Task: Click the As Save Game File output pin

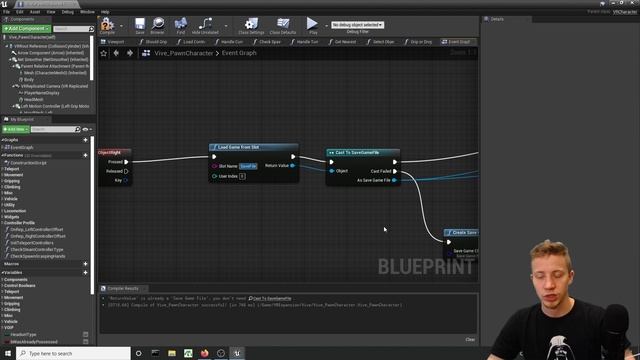Action: tap(394, 180)
